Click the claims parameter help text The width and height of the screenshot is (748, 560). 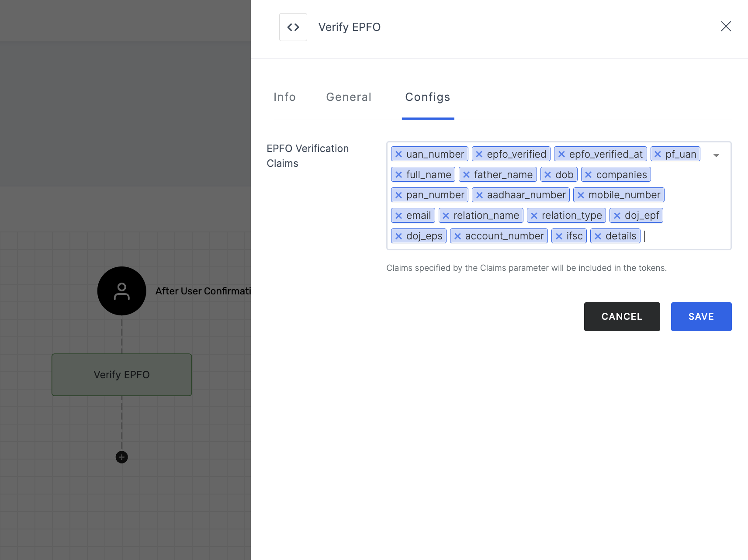[526, 268]
